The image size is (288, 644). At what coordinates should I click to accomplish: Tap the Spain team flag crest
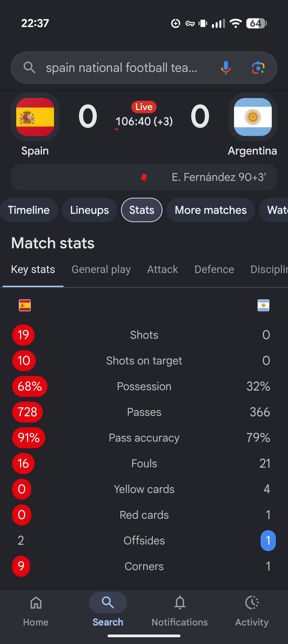35,117
